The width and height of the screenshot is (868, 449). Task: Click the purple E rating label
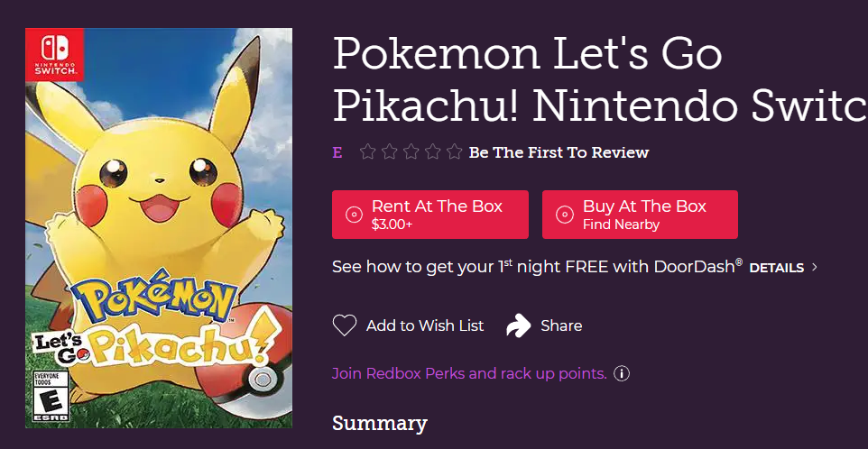[337, 152]
